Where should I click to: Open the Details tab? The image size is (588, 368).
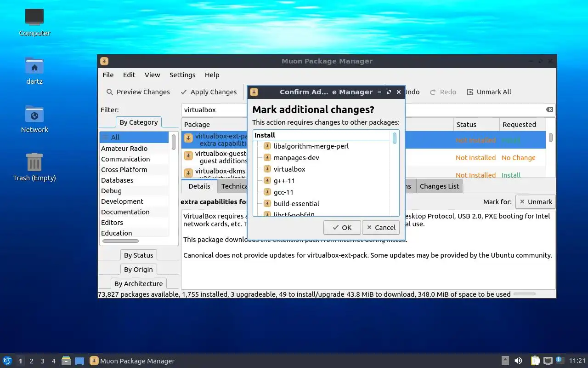pyautogui.click(x=199, y=186)
